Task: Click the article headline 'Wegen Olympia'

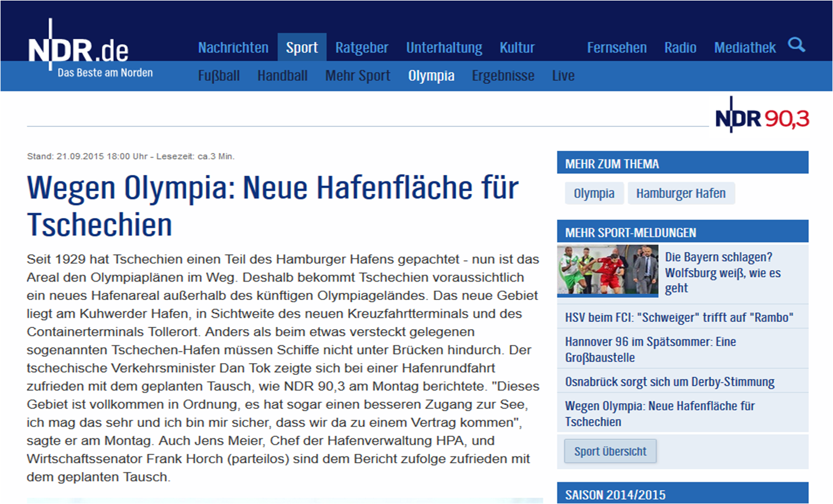Action: [x=273, y=206]
